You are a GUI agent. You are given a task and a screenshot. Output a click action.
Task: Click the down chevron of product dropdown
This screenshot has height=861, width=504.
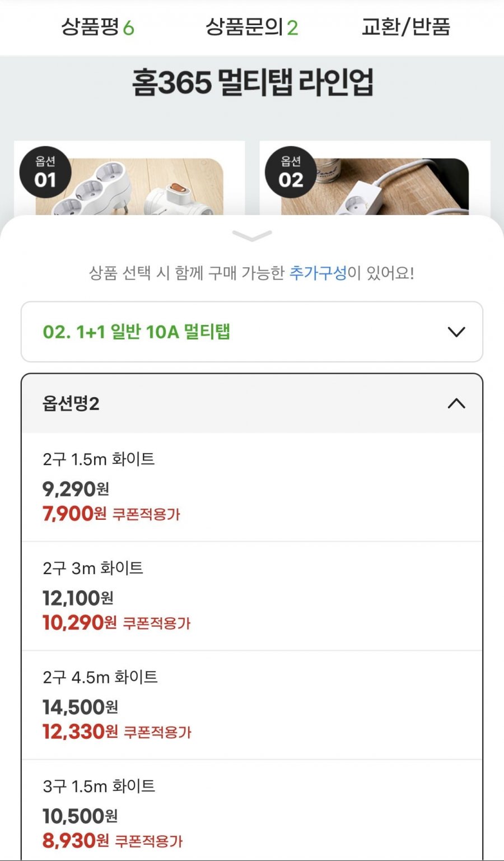(456, 332)
